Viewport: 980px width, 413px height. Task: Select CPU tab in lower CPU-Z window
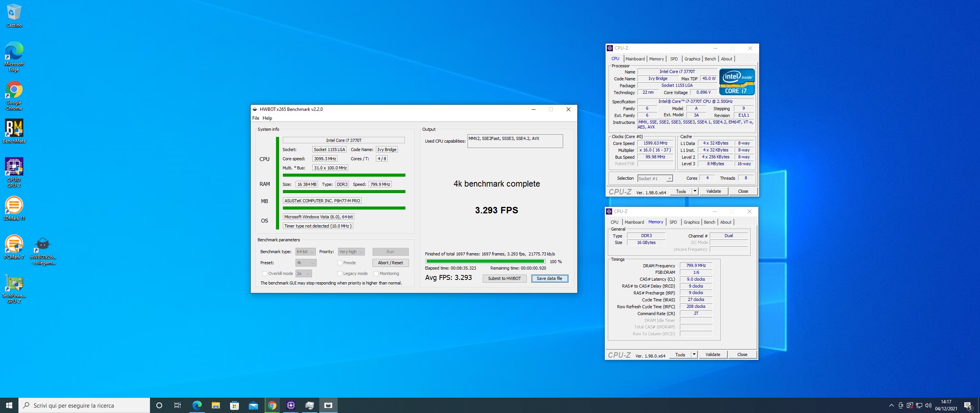(x=614, y=222)
